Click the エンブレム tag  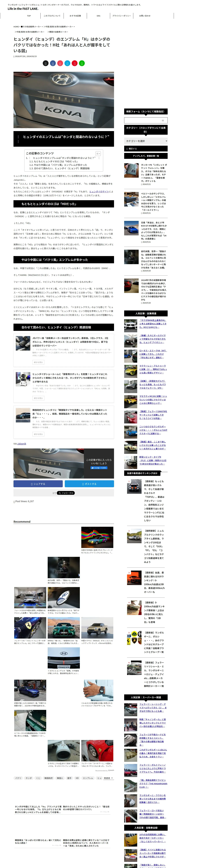point(88,778)
